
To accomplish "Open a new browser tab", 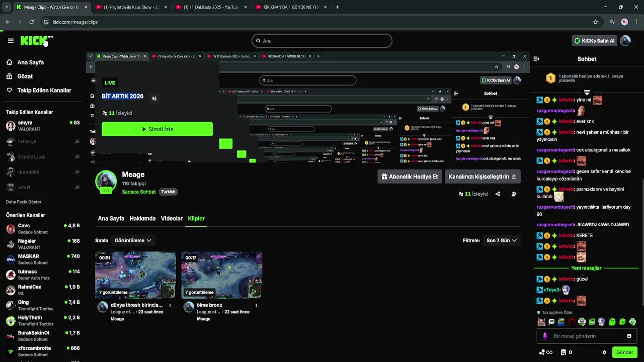I will tap(337, 7).
